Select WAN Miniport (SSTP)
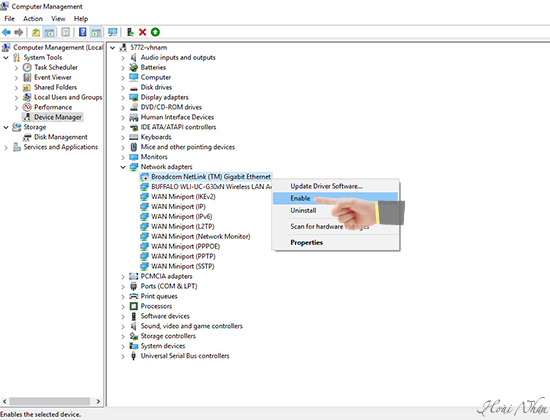550x420 pixels. pos(183,266)
